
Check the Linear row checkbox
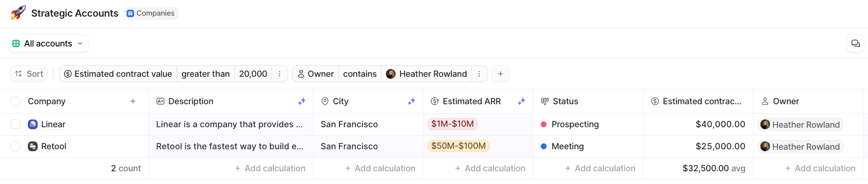pyautogui.click(x=16, y=124)
